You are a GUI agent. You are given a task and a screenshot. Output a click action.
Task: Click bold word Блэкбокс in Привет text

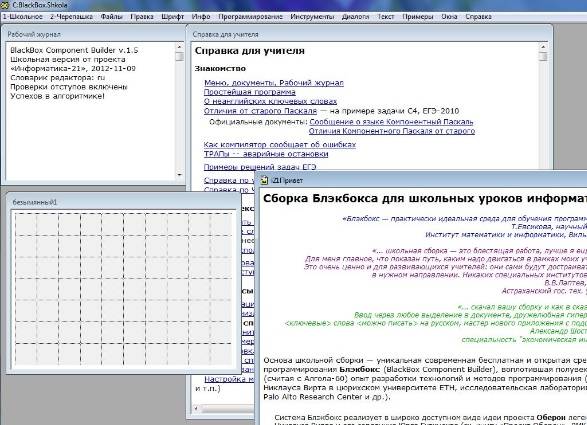pyautogui.click(x=359, y=370)
